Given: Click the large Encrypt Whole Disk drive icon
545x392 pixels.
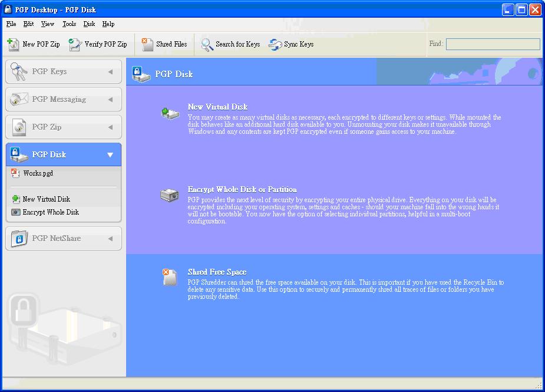Looking at the screenshot, I should coord(170,195).
